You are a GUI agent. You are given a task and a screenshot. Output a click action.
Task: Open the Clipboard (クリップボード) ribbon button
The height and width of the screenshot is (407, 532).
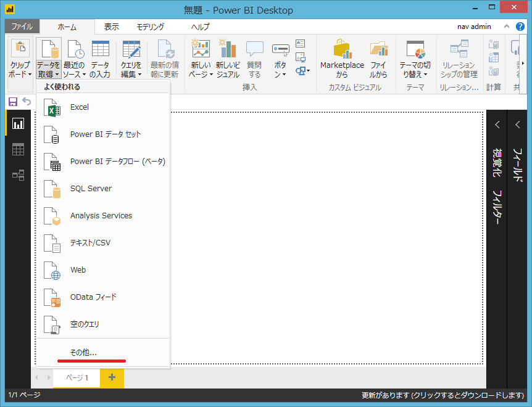[20, 59]
